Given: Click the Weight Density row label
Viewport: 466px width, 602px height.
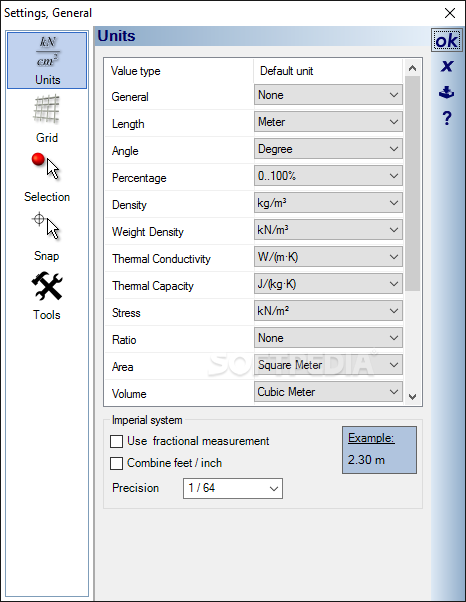Looking at the screenshot, I should coord(148,232).
